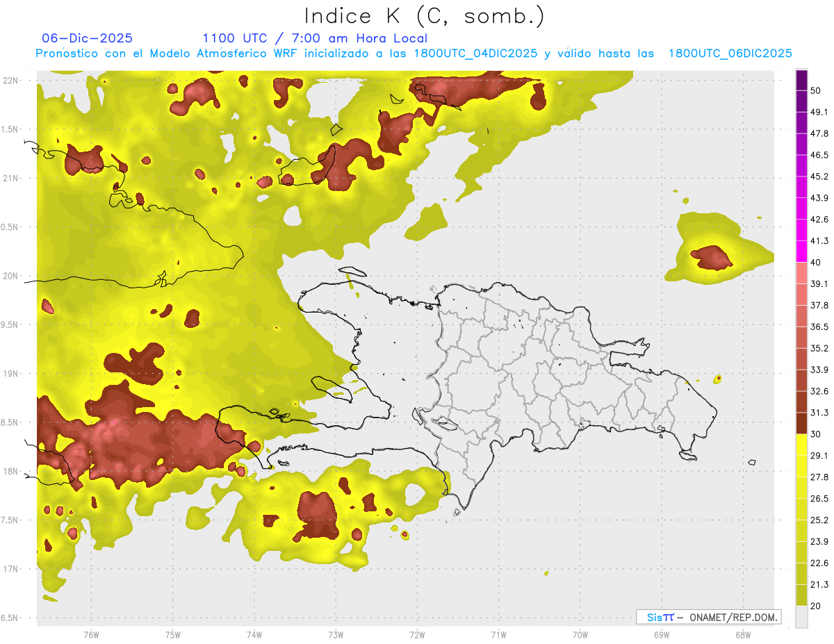Viewport: 834px width, 644px height.
Task: Click the bright yellow swatch between 29.1 and 30
Action: point(801,445)
